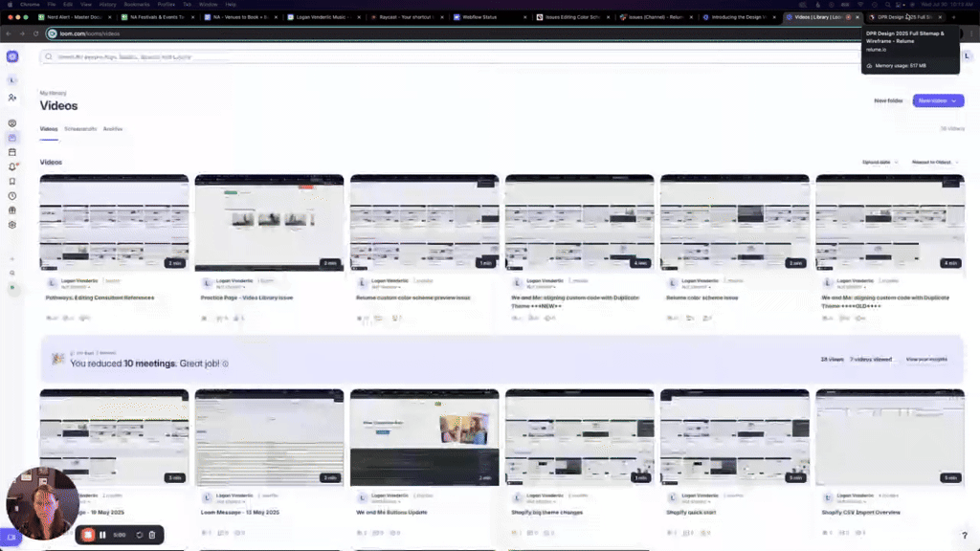Viewport: 980px width, 551px height.
Task: Open the Newest to Oldest sort dropdown
Action: pos(935,163)
